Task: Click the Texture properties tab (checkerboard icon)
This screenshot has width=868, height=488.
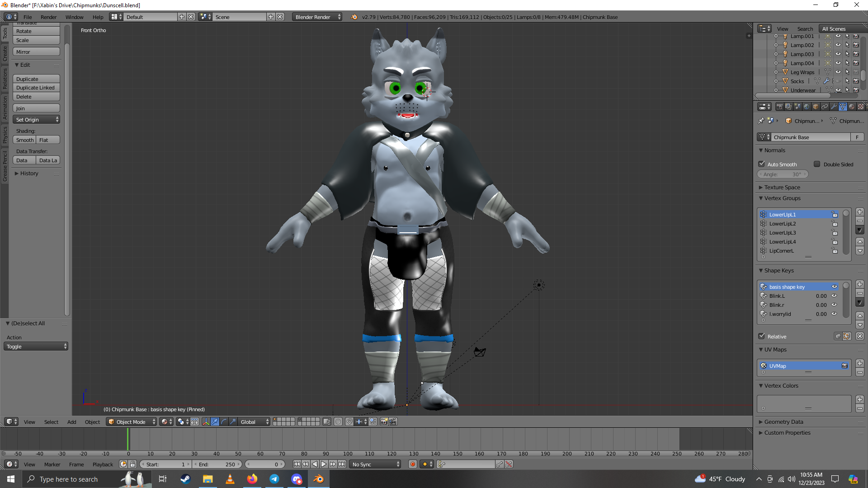Action: (x=861, y=107)
